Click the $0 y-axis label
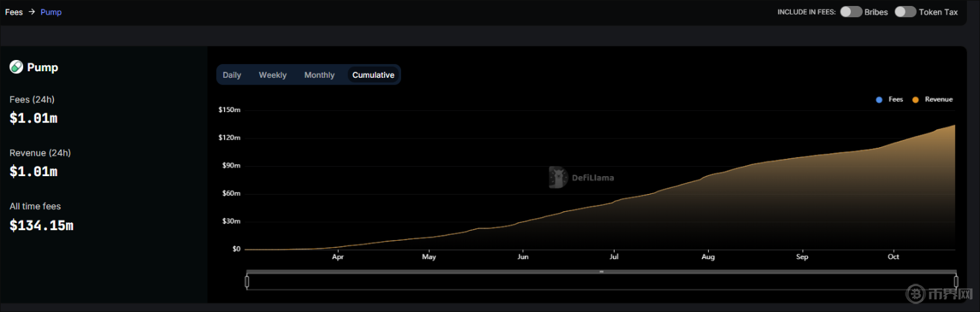This screenshot has width=980, height=312. click(236, 249)
